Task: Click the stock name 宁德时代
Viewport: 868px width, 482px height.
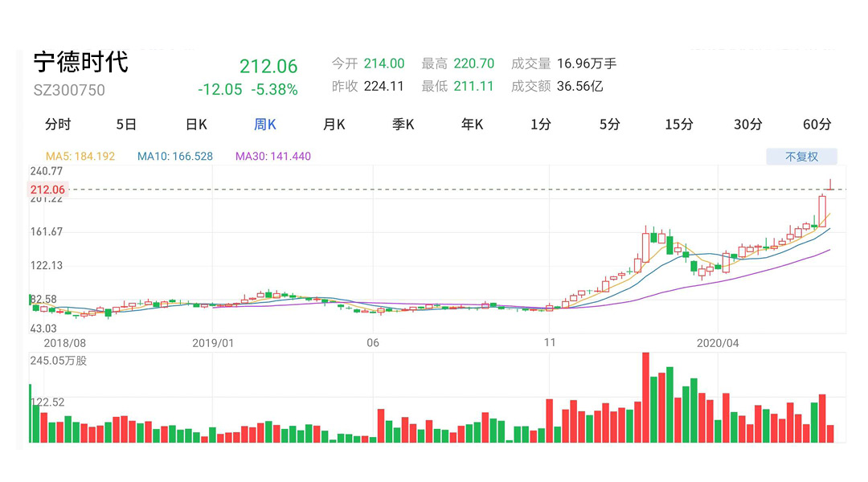Action: point(81,62)
